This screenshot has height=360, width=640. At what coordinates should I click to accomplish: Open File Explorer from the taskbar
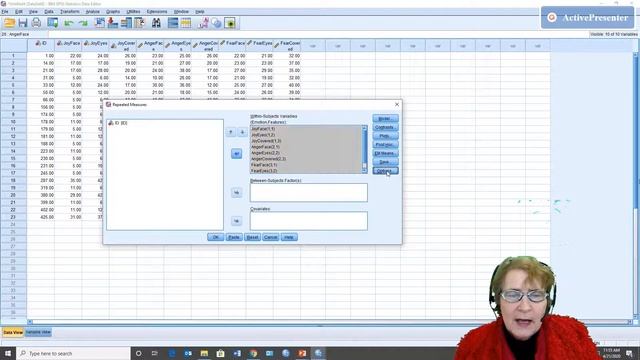[x=204, y=353]
